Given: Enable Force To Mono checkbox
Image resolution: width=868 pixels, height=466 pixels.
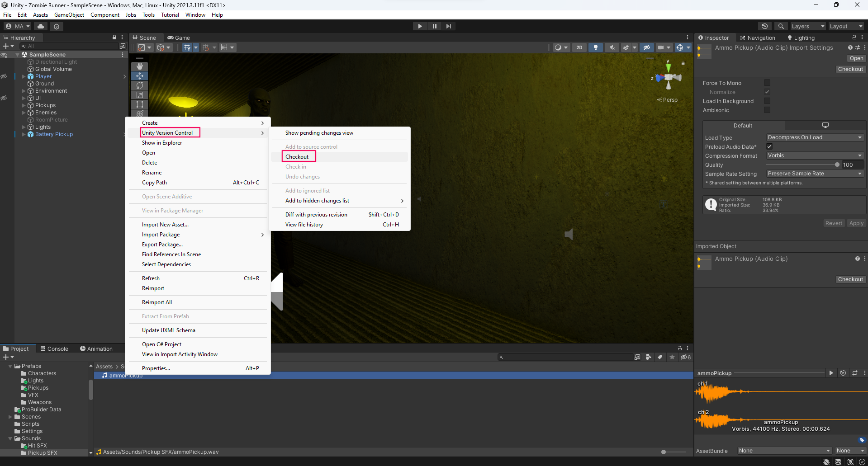Looking at the screenshot, I should [x=767, y=83].
